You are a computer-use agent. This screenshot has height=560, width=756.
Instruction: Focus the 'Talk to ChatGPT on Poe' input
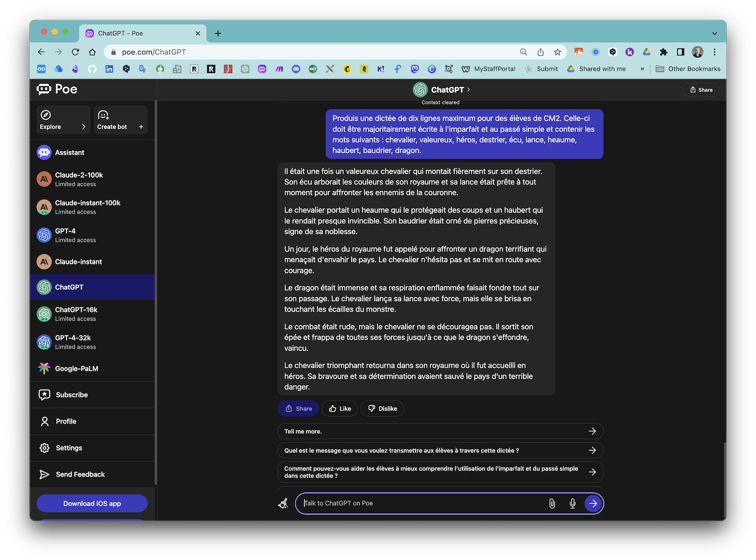click(x=422, y=503)
